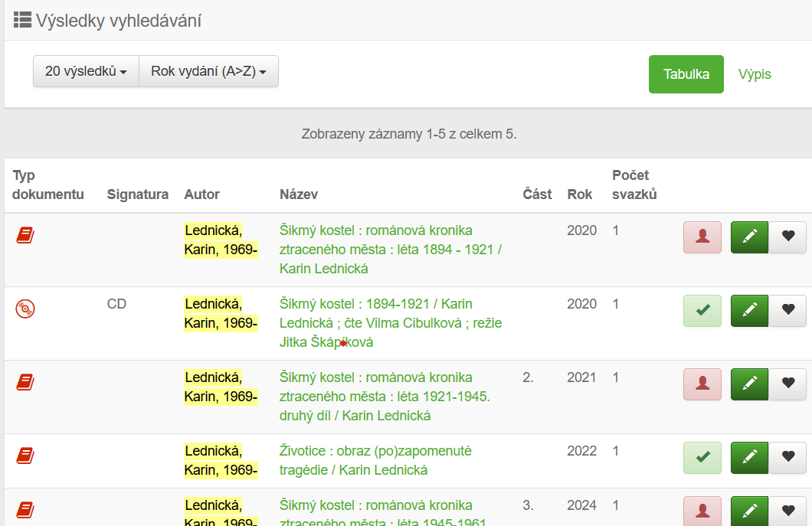Image resolution: width=812 pixels, height=526 pixels.
Task: Switch to the Tabulka view
Action: 686,74
